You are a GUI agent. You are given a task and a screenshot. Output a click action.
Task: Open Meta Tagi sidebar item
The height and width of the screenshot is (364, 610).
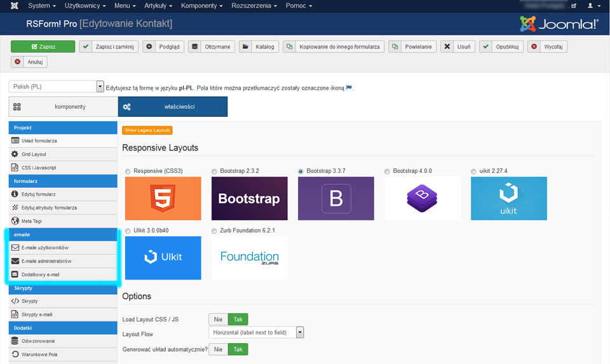pyautogui.click(x=63, y=221)
